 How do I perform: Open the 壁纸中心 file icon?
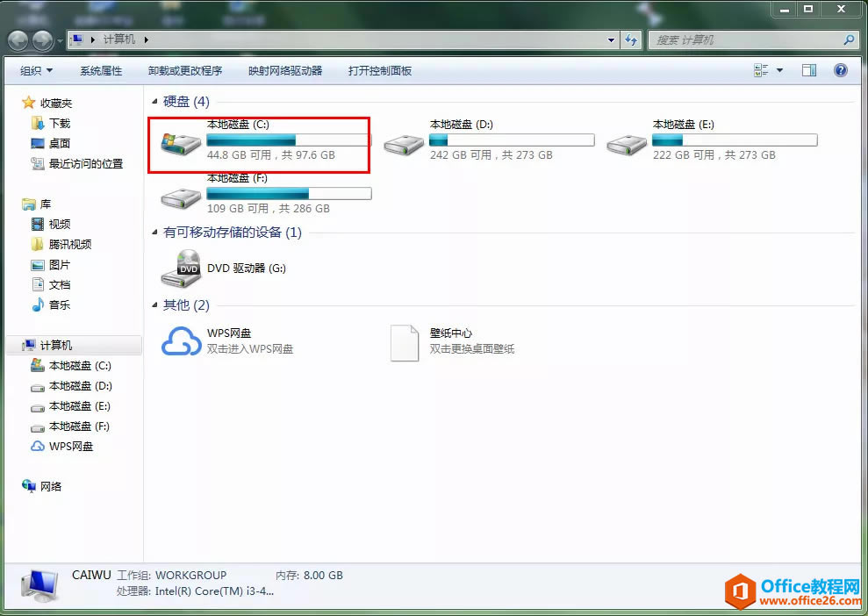click(x=404, y=342)
